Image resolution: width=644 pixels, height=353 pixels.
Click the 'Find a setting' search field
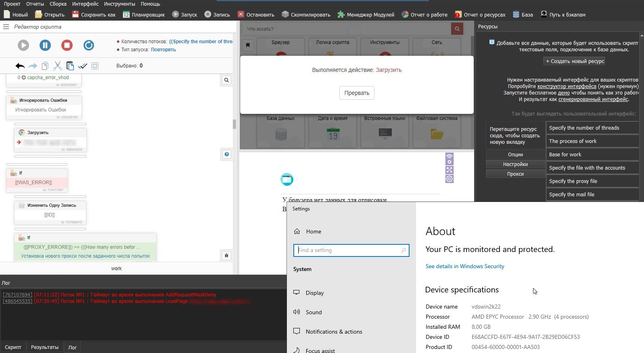tap(351, 250)
